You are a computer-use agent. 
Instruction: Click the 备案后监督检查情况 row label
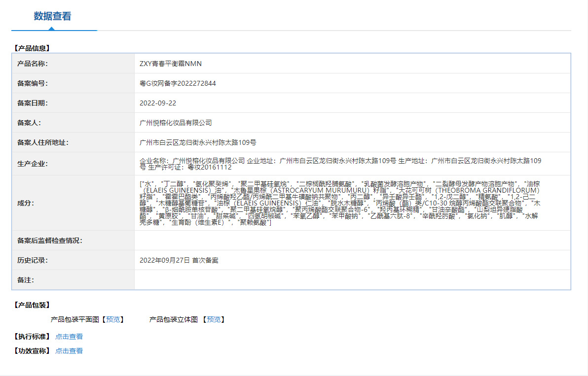click(x=50, y=240)
